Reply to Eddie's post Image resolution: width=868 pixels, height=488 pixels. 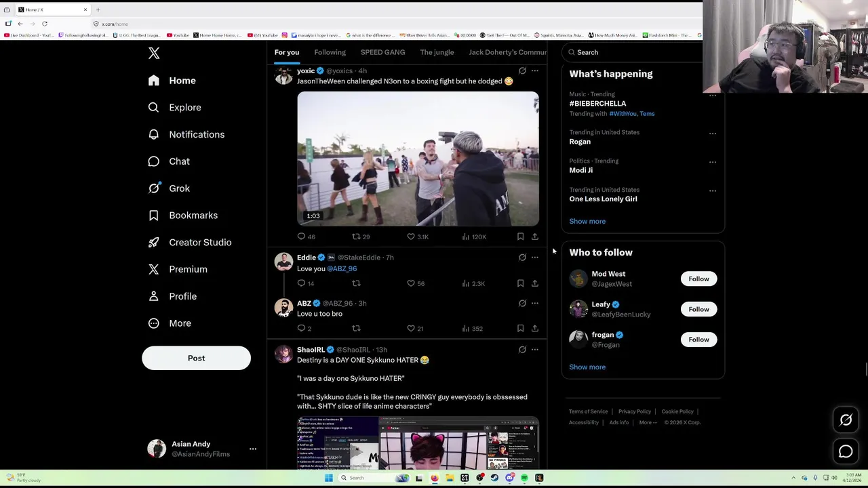click(305, 283)
